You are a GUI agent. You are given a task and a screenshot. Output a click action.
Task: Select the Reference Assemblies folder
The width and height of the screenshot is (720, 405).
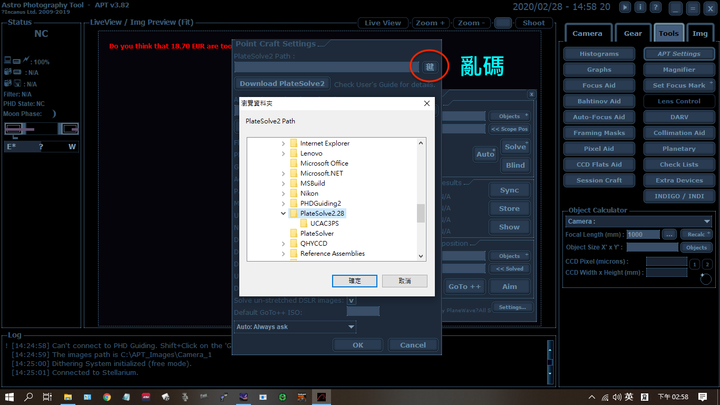332,253
